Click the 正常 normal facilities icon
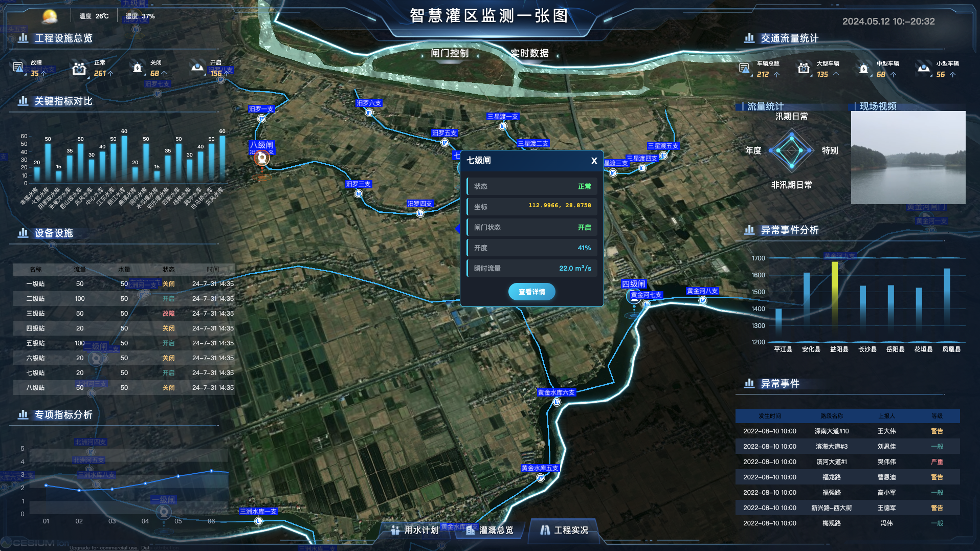Screen dimensions: 980x551 (x=79, y=68)
